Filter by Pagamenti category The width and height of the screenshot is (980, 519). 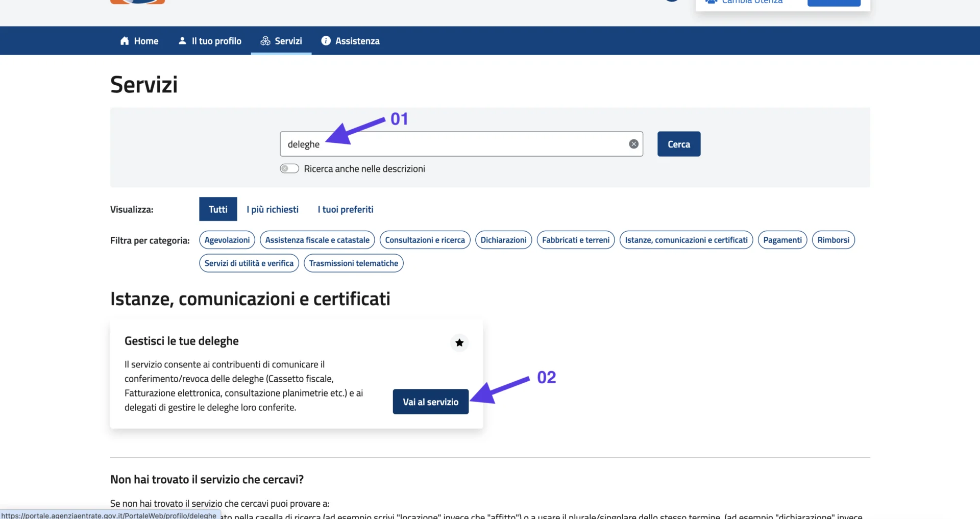tap(782, 240)
